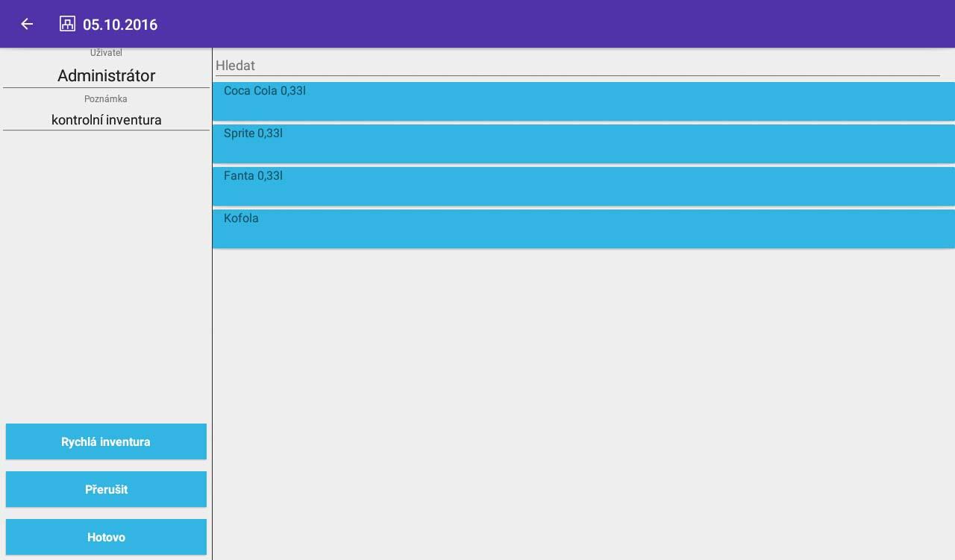
Task: Open the Sprite 0,33l item
Action: tap(583, 144)
